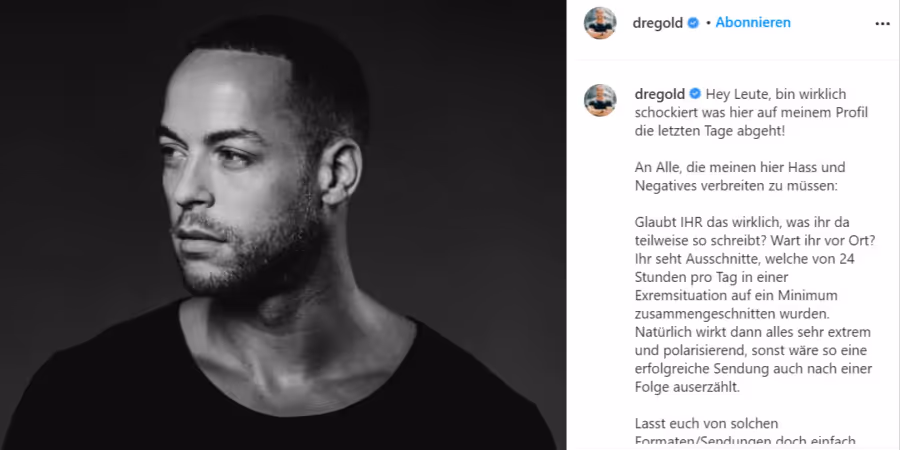This screenshot has width=900, height=450.
Task: Open the three-dot more options menu
Action: pyautogui.click(x=882, y=24)
